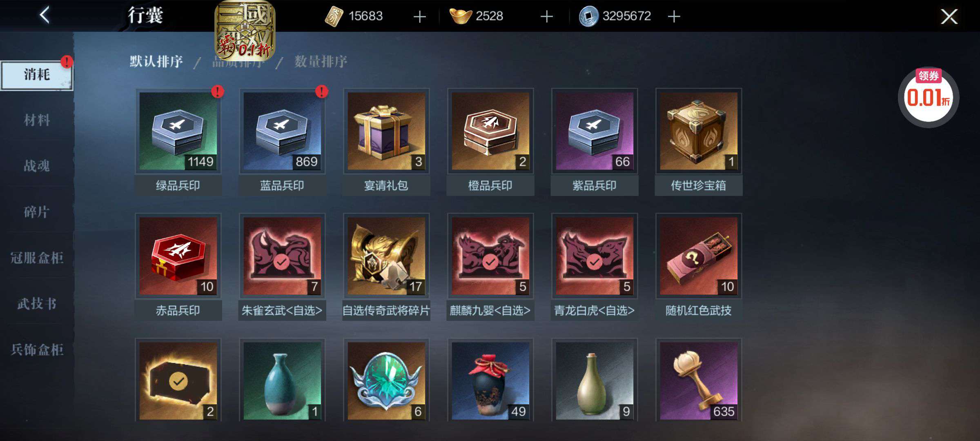The height and width of the screenshot is (441, 980).
Task: Open the 武技书 sidebar tab
Action: click(x=37, y=303)
